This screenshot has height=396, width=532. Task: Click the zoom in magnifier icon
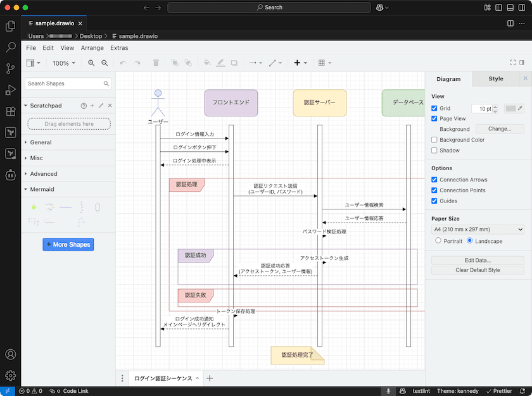(91, 63)
